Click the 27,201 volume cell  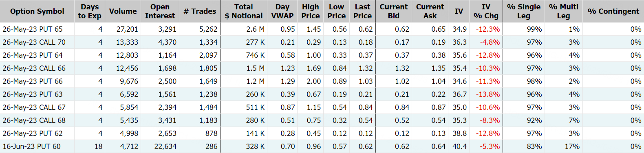(127, 29)
